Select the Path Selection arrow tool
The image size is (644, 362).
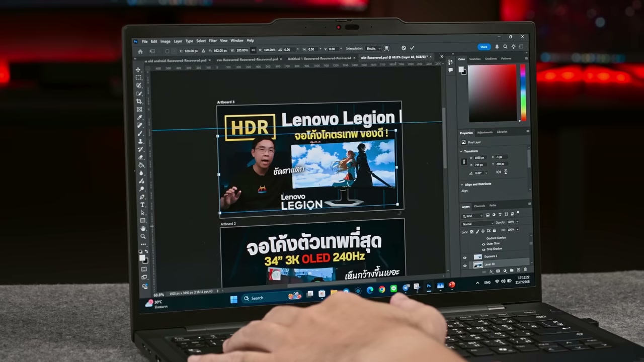142,213
